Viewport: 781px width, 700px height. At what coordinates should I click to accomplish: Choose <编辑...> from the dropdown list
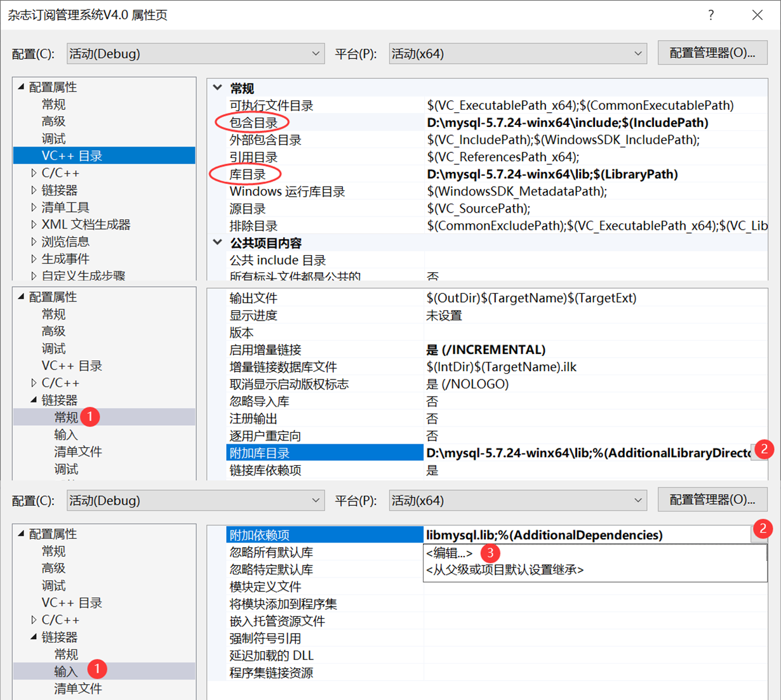(x=450, y=553)
